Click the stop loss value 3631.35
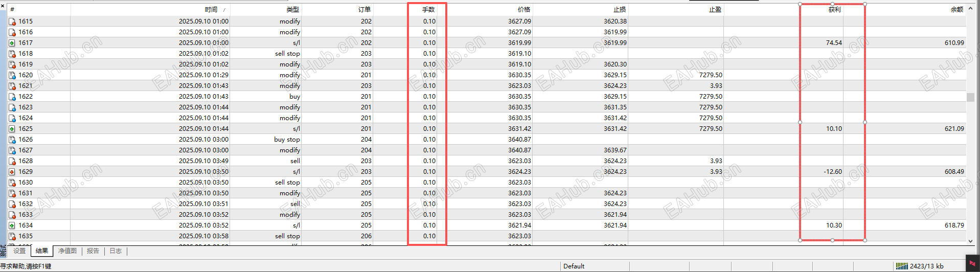 click(615, 107)
